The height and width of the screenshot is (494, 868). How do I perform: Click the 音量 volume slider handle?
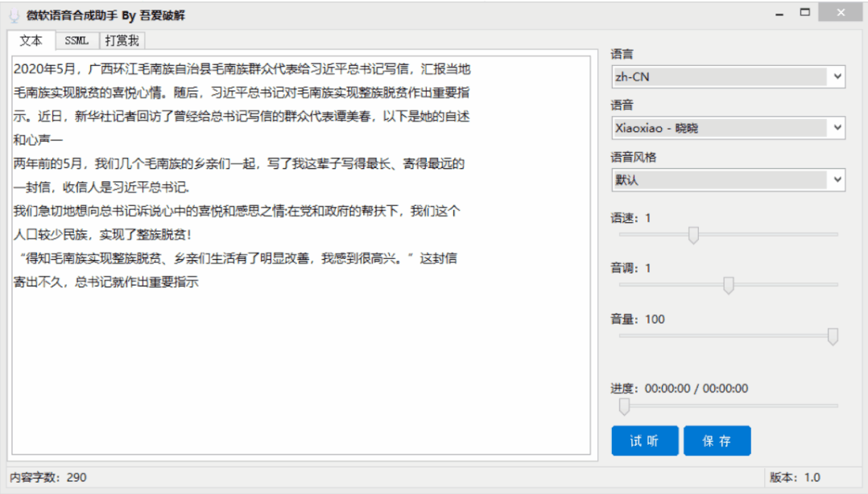(833, 336)
